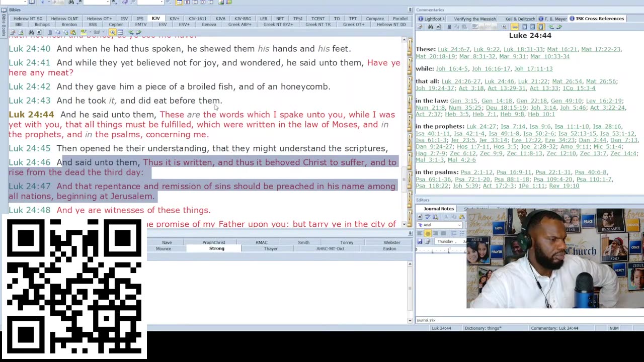The height and width of the screenshot is (362, 644).
Task: Follow the Gen 3:15 cross reference link
Action: pyautogui.click(x=464, y=101)
